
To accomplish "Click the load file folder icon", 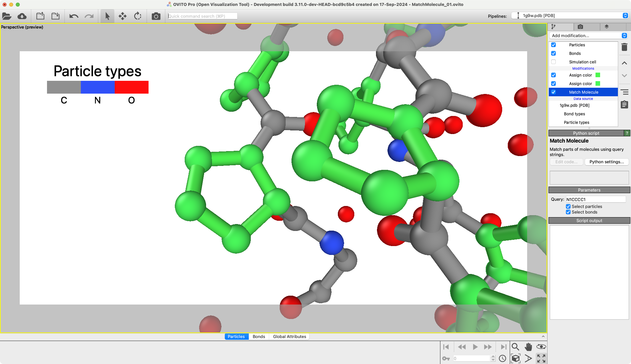I will coord(7,16).
